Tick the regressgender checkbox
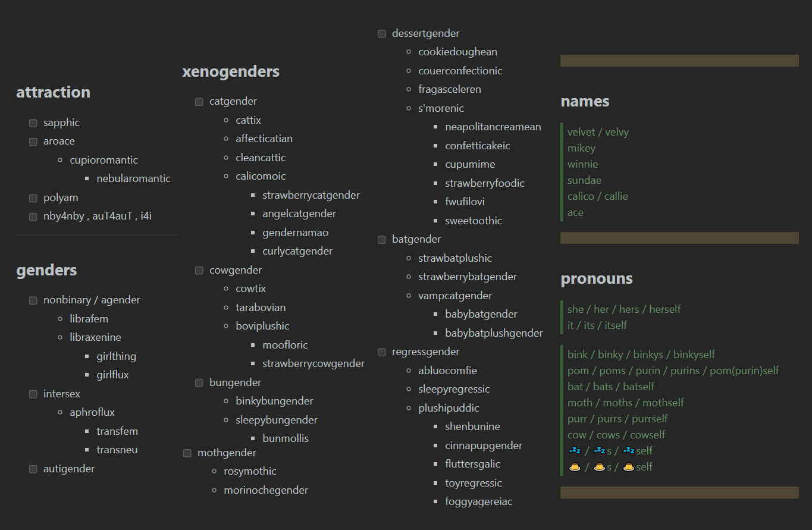This screenshot has width=812, height=530. pos(382,352)
